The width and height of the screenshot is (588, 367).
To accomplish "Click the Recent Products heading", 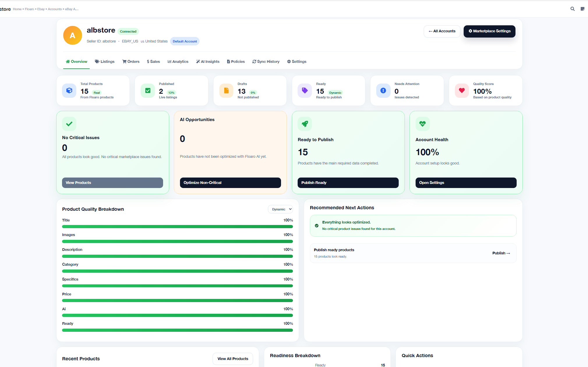I will coord(81,359).
